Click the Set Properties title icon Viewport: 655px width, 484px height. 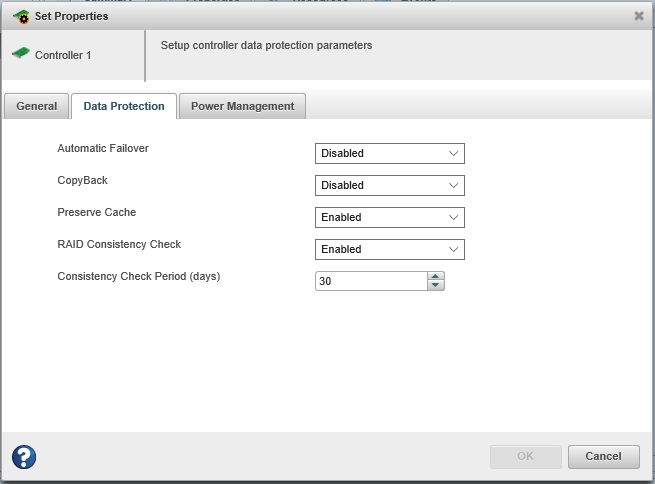tap(20, 16)
